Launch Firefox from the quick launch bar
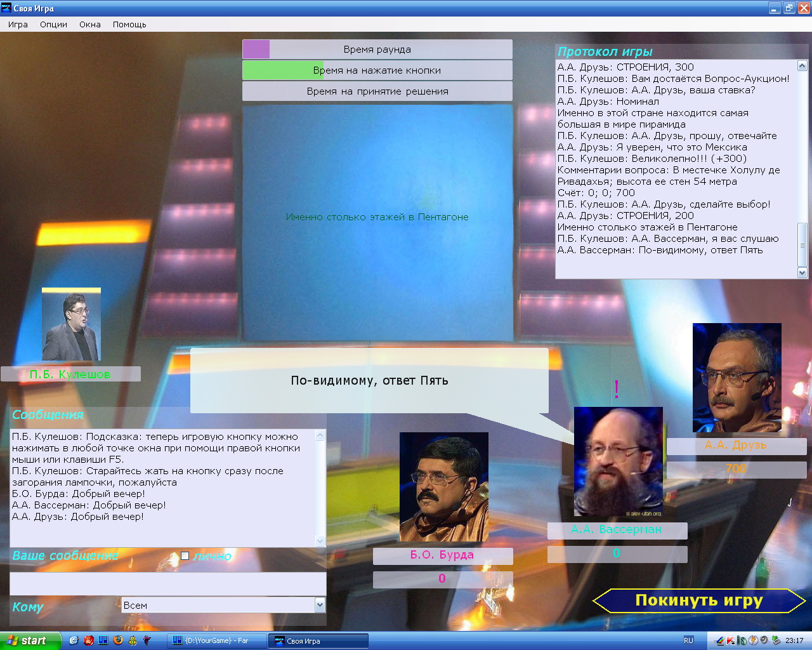 click(118, 640)
